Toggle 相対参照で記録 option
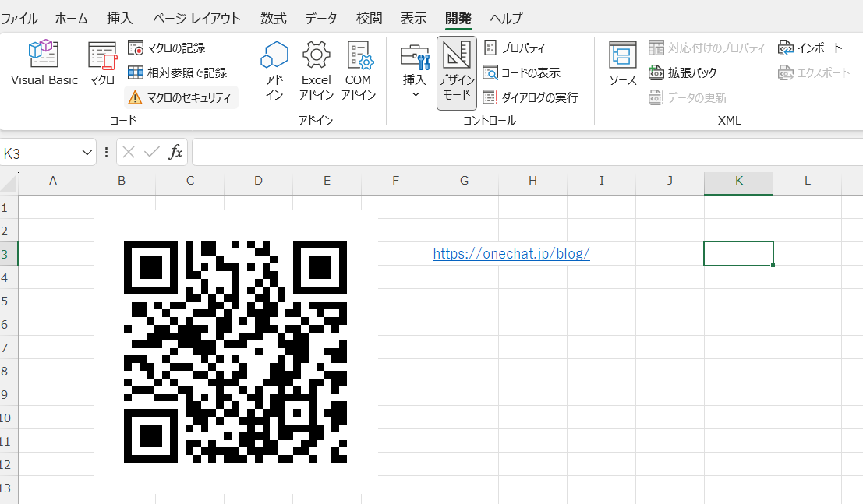863x504 pixels. [x=177, y=72]
